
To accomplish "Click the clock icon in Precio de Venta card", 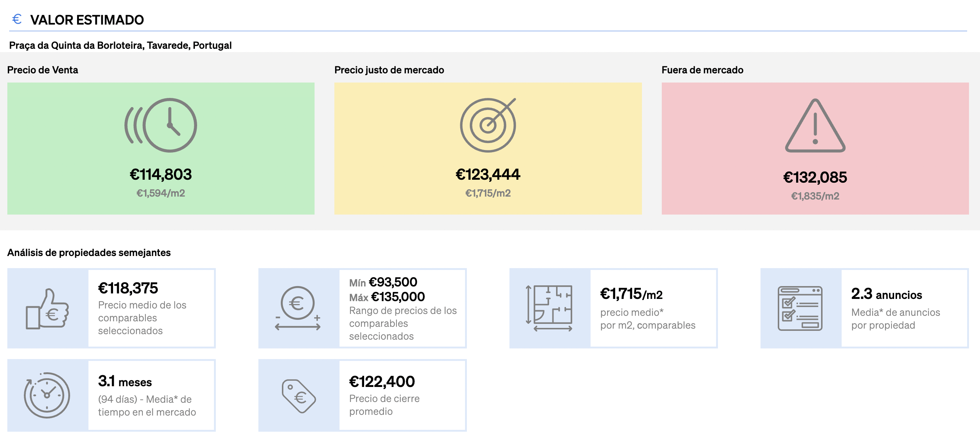I will pos(160,125).
